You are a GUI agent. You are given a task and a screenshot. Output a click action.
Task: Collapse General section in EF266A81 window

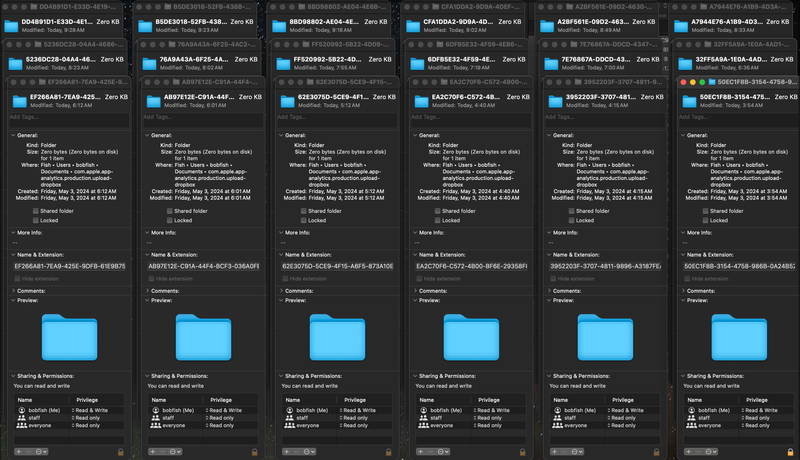tap(13, 135)
